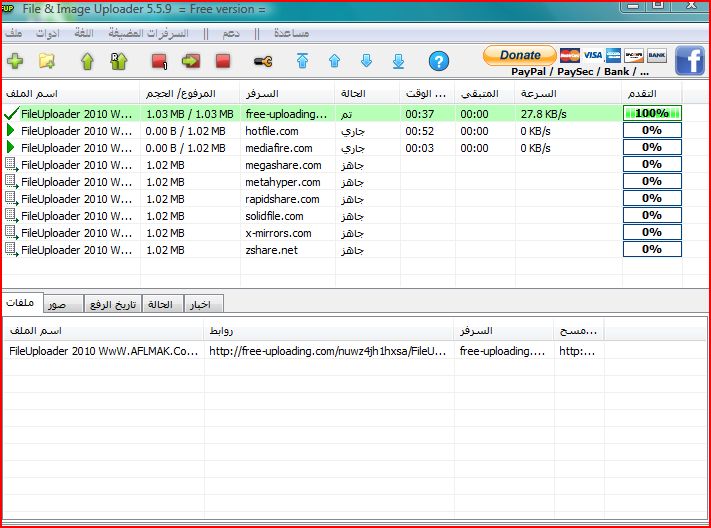Click the BANK payment icon
Screen dimensions: 711x528
657,55
